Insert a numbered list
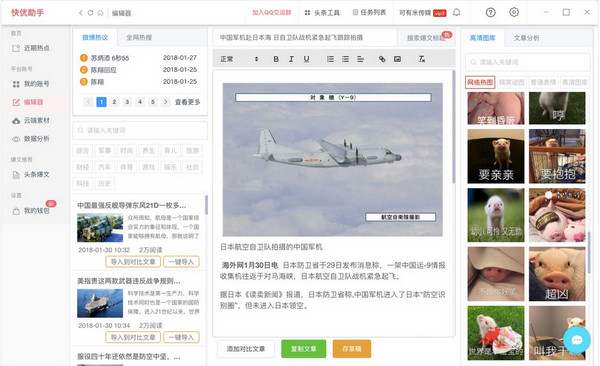Viewport: 600px width, 366px height. 330,59
